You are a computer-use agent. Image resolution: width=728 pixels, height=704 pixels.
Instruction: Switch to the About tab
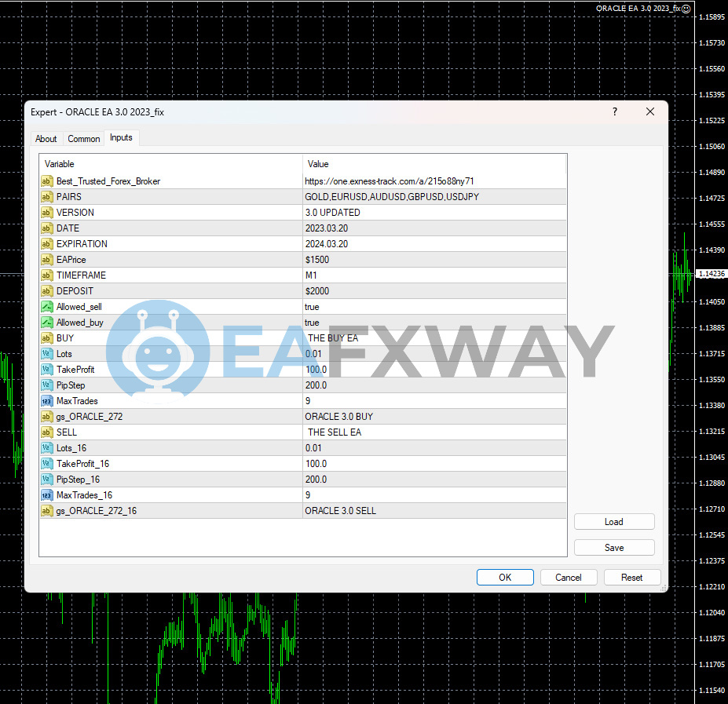tap(46, 139)
